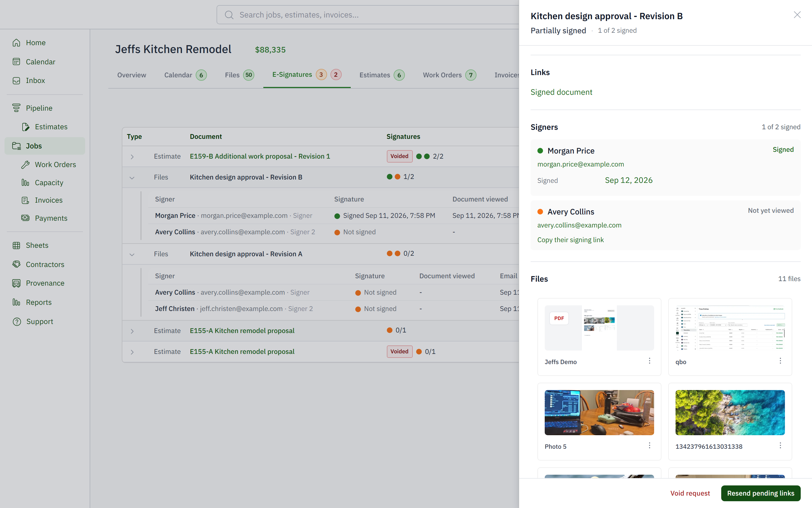812x508 pixels.
Task: Close the Kitchen design approval panel
Action: [x=797, y=15]
